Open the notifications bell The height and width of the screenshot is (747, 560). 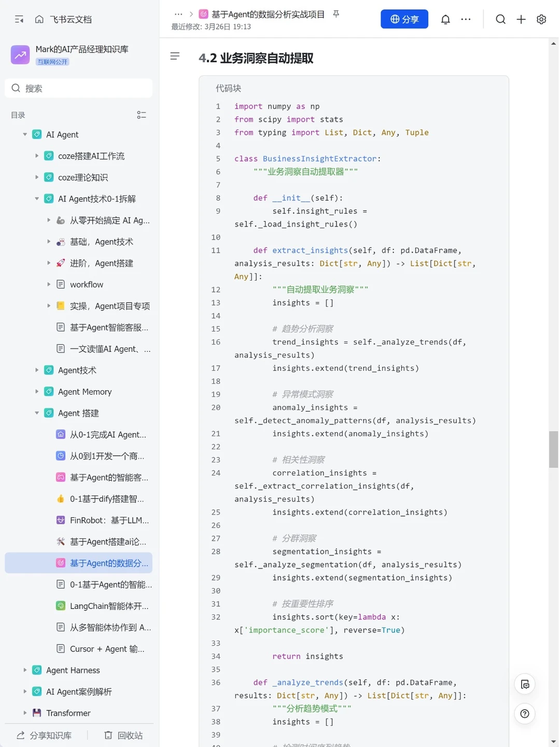coord(445,19)
